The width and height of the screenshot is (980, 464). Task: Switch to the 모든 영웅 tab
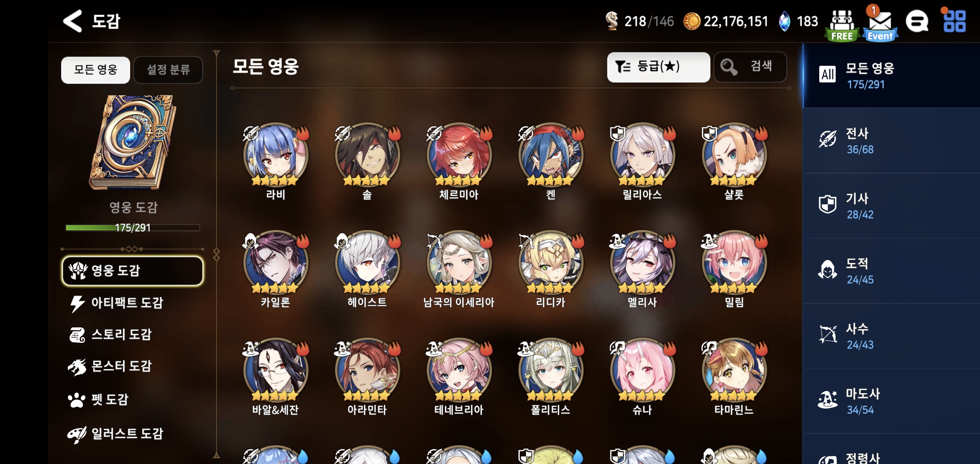pyautogui.click(x=95, y=70)
